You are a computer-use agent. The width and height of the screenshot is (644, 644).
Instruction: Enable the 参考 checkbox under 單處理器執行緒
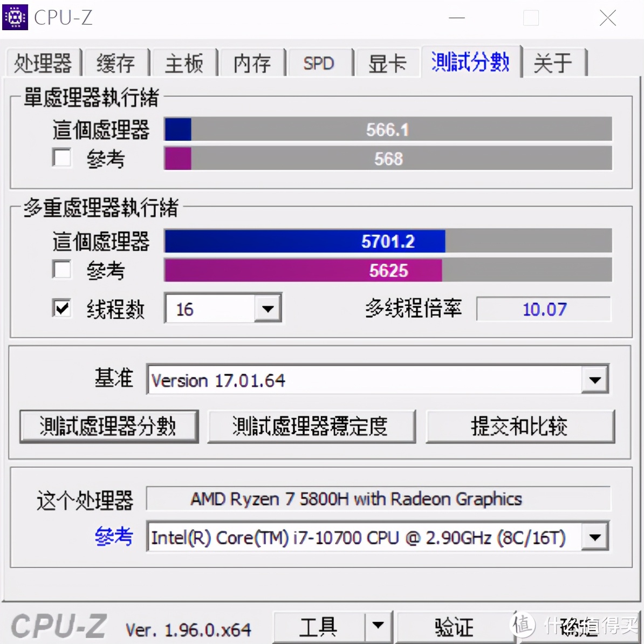pos(61,157)
